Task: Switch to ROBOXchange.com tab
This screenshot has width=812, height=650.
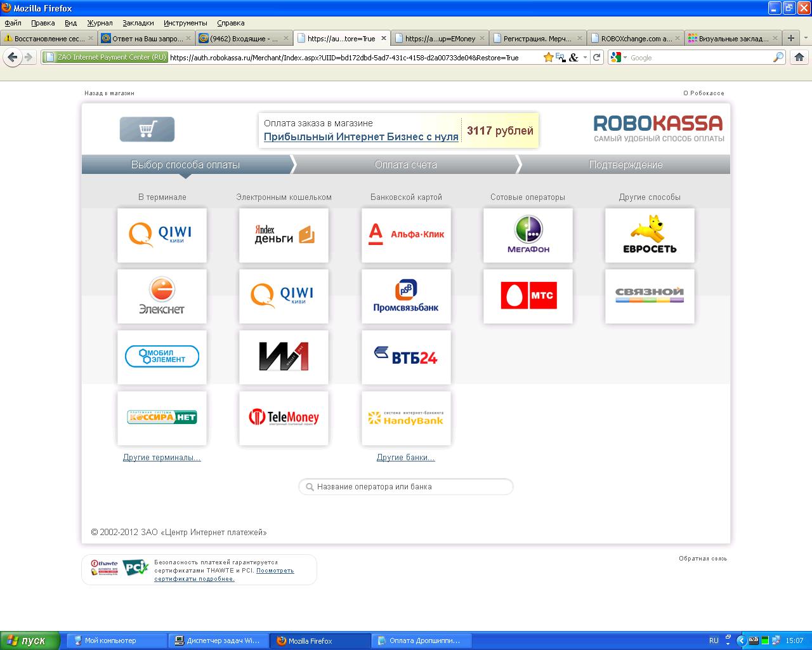Action: tap(636, 38)
